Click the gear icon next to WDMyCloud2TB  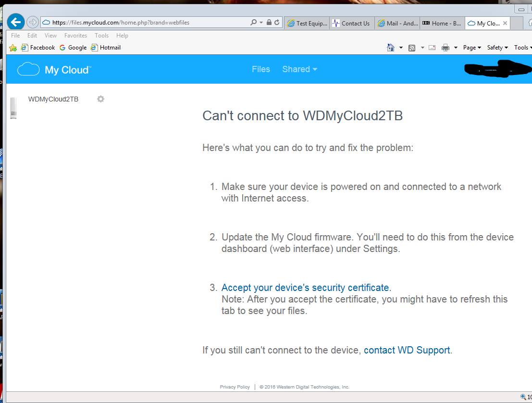tap(100, 99)
